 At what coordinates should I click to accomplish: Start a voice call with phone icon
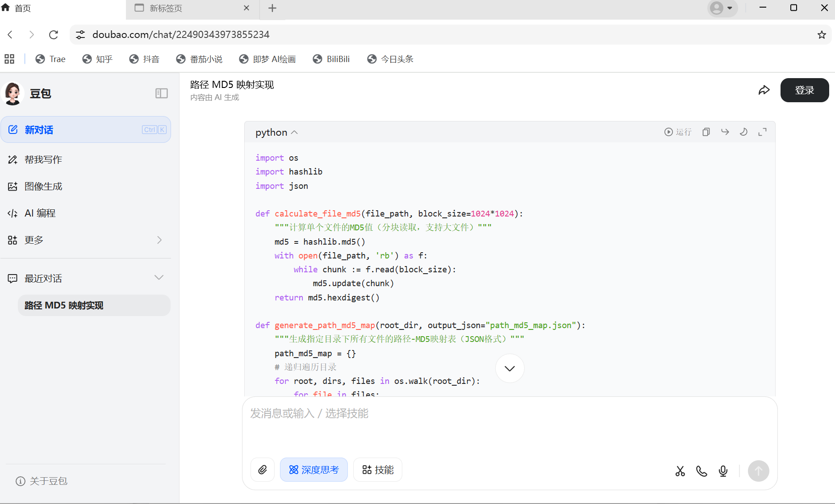click(701, 471)
